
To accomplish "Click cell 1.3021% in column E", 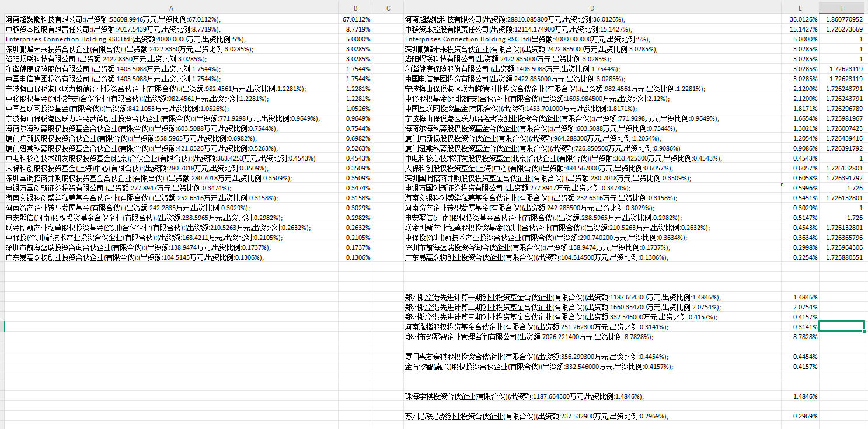I will coord(800,128).
